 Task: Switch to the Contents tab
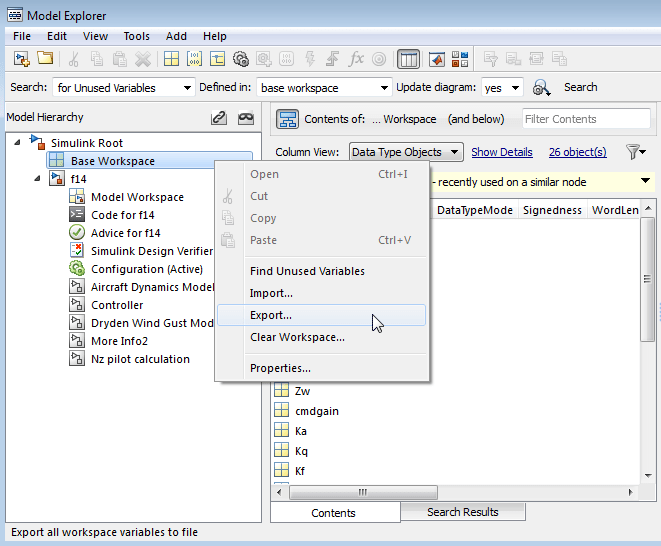335,513
